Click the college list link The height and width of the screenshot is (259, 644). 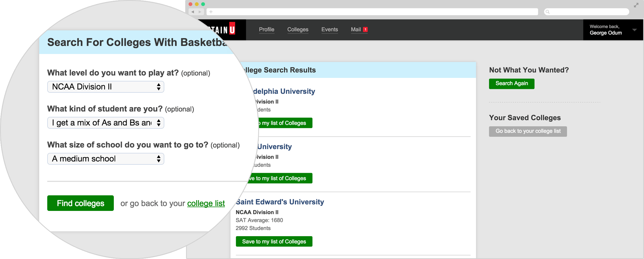coord(206,203)
